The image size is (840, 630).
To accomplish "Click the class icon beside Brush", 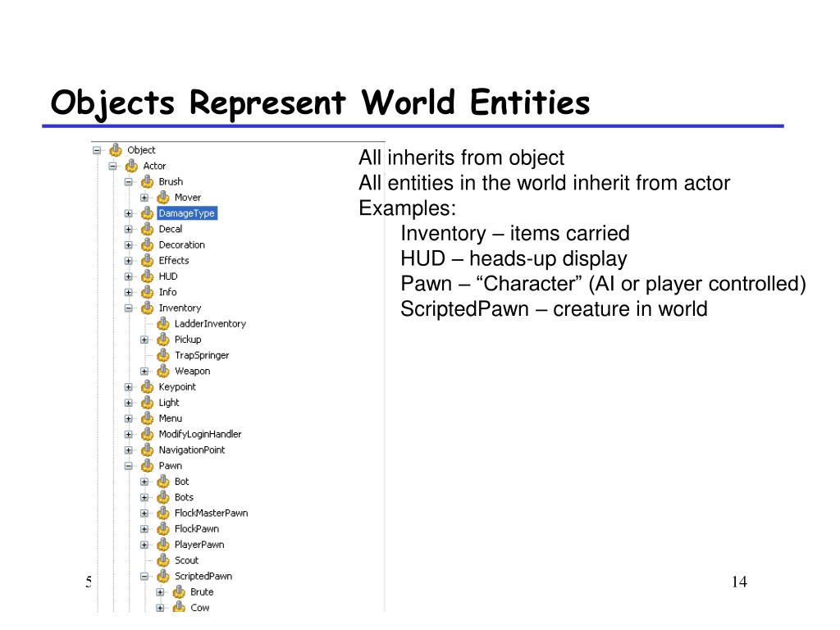I will (148, 181).
